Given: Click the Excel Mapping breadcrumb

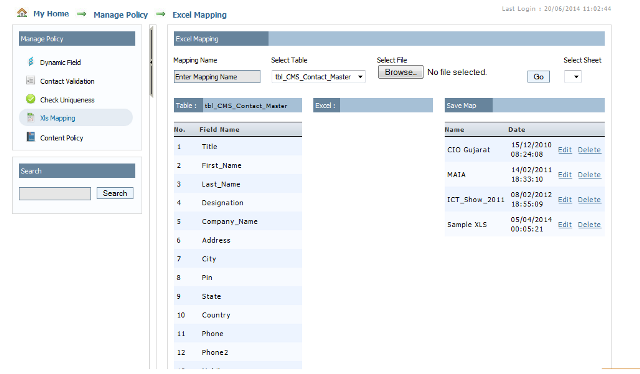Looking at the screenshot, I should [199, 15].
